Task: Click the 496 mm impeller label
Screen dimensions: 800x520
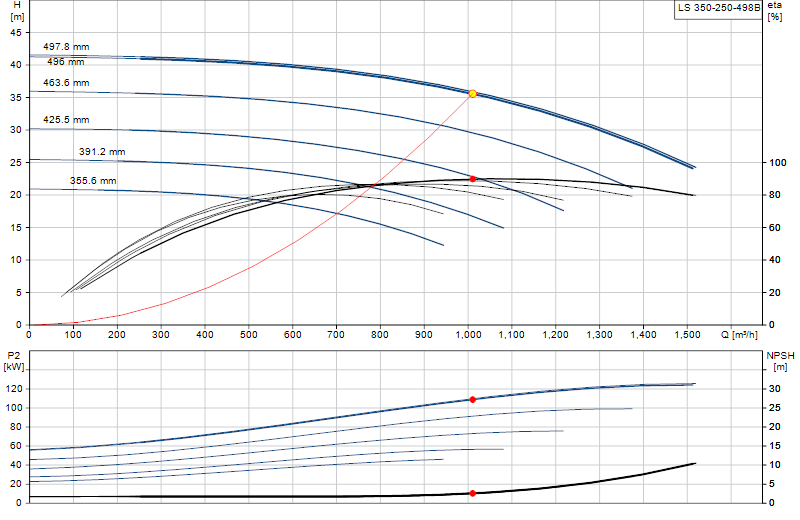Action: [66, 62]
